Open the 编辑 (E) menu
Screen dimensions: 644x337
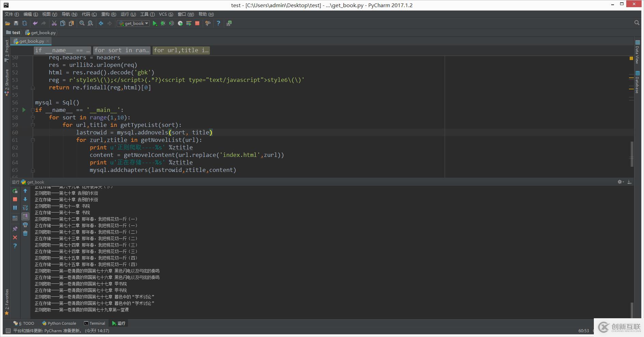(x=31, y=14)
